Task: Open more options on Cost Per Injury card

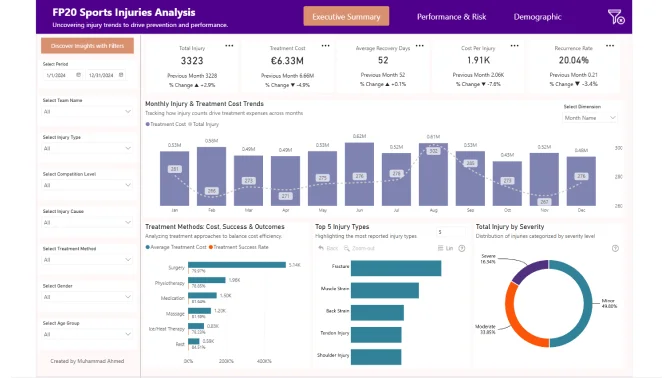Action: [x=515, y=45]
